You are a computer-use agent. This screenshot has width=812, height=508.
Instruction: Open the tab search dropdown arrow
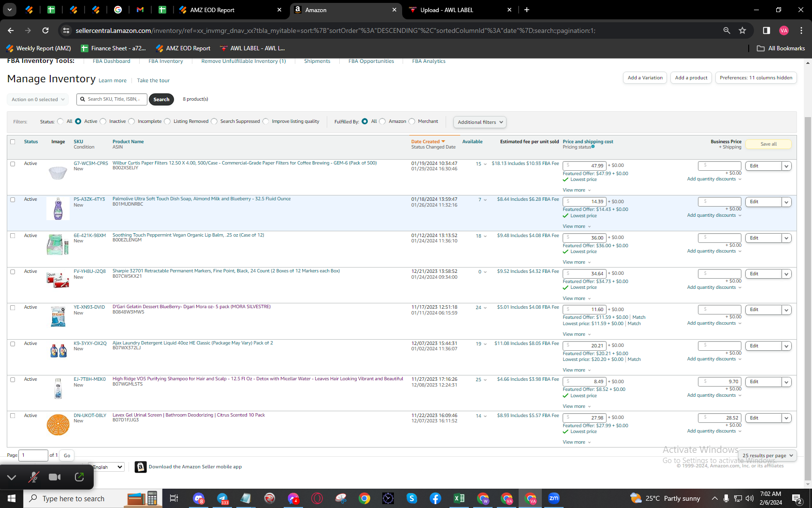[x=9, y=10]
